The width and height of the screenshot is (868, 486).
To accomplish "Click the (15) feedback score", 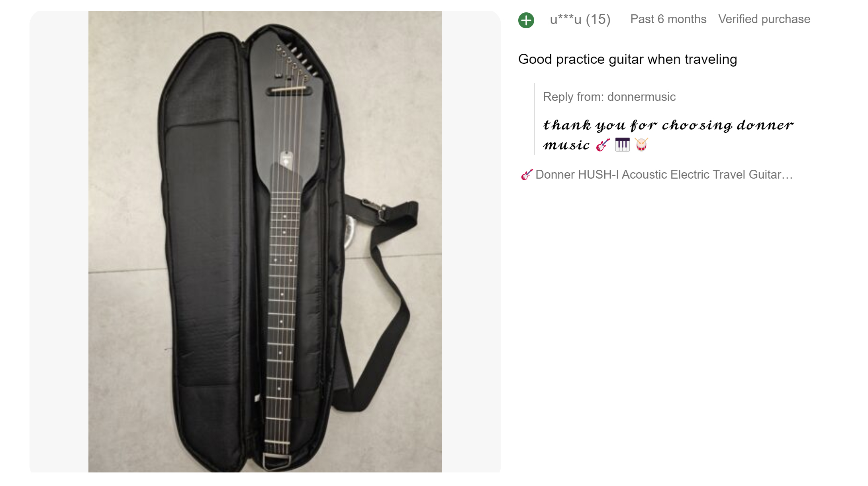I will tap(598, 19).
